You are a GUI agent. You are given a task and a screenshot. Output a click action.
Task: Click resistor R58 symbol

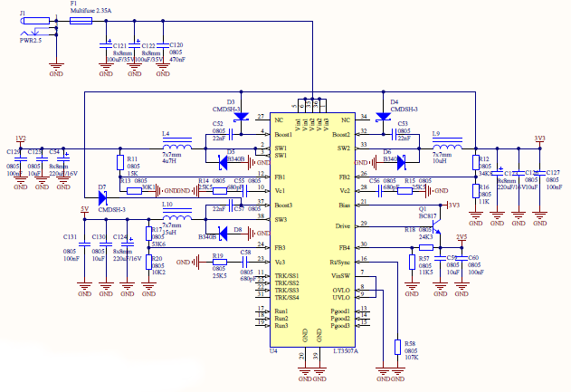397,348
